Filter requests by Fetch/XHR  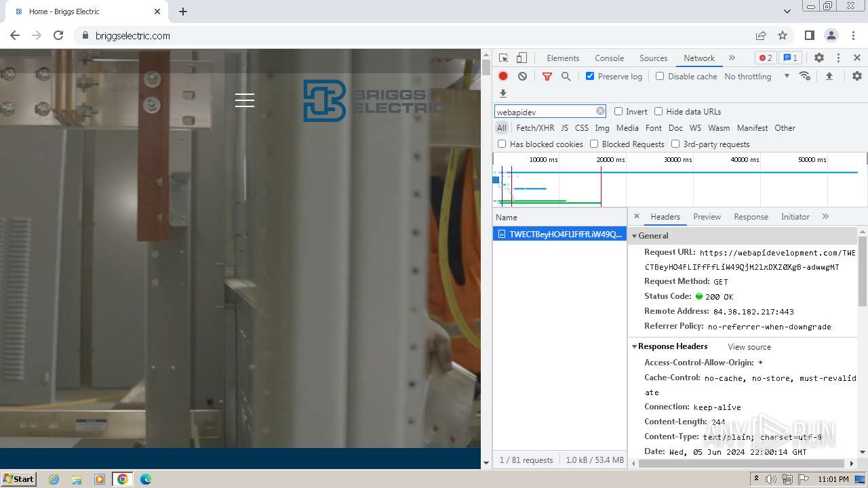[x=535, y=128]
